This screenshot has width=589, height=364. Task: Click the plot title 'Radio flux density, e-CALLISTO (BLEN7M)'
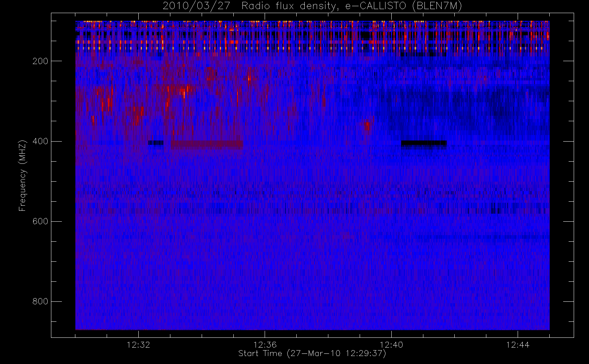coord(352,6)
